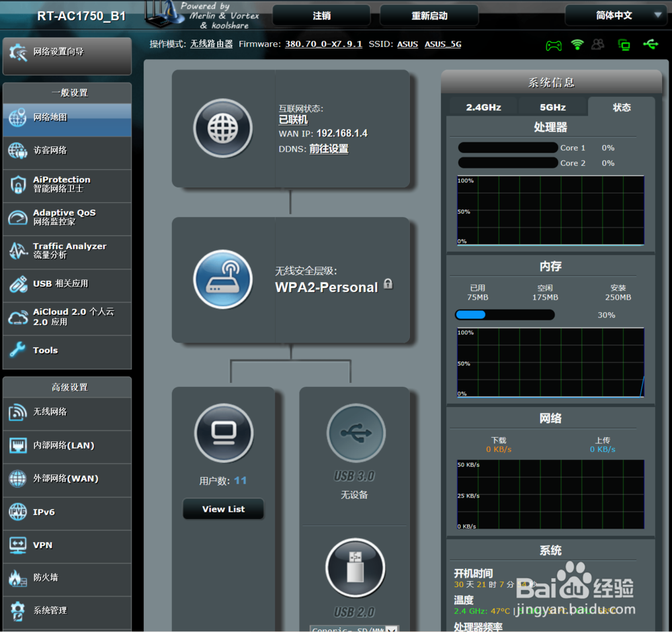The height and width of the screenshot is (632, 672).
Task: Open 防火墙 firewall settings
Action: tap(67, 580)
